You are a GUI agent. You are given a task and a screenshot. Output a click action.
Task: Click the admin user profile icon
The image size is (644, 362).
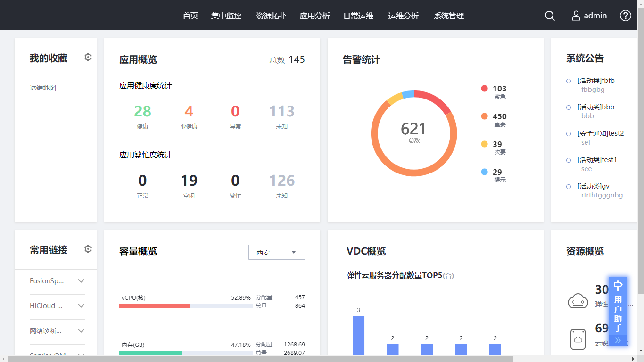[x=576, y=16]
